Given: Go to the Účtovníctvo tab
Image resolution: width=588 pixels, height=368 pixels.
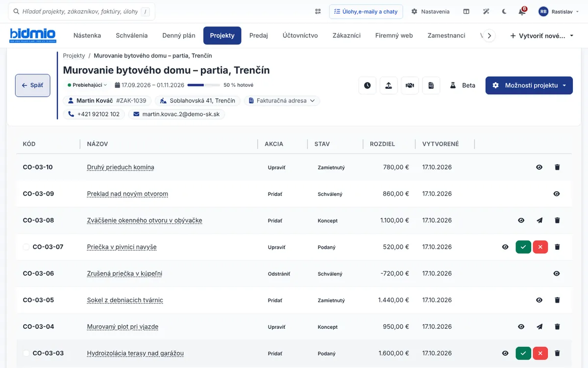Looking at the screenshot, I should point(300,35).
